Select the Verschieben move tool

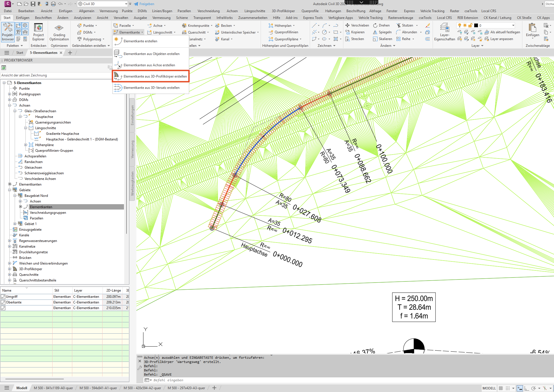pos(357,25)
